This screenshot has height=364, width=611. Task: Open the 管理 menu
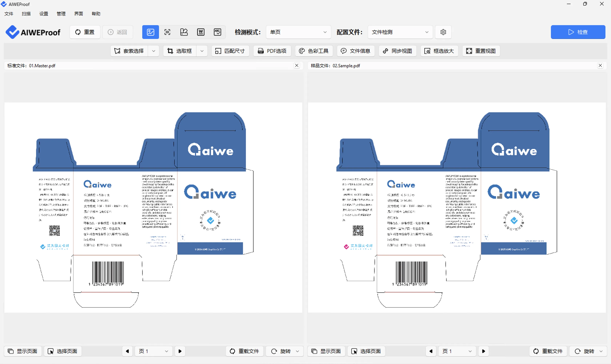pos(61,14)
